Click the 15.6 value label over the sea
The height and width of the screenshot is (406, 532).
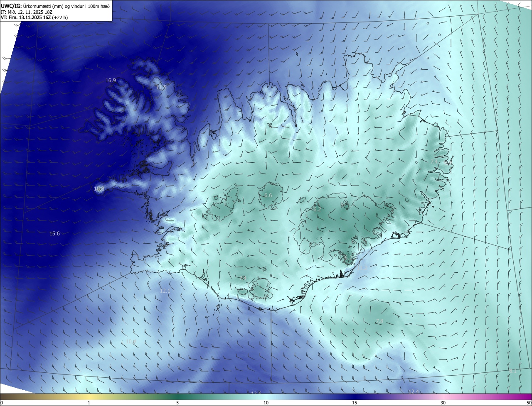54,234
